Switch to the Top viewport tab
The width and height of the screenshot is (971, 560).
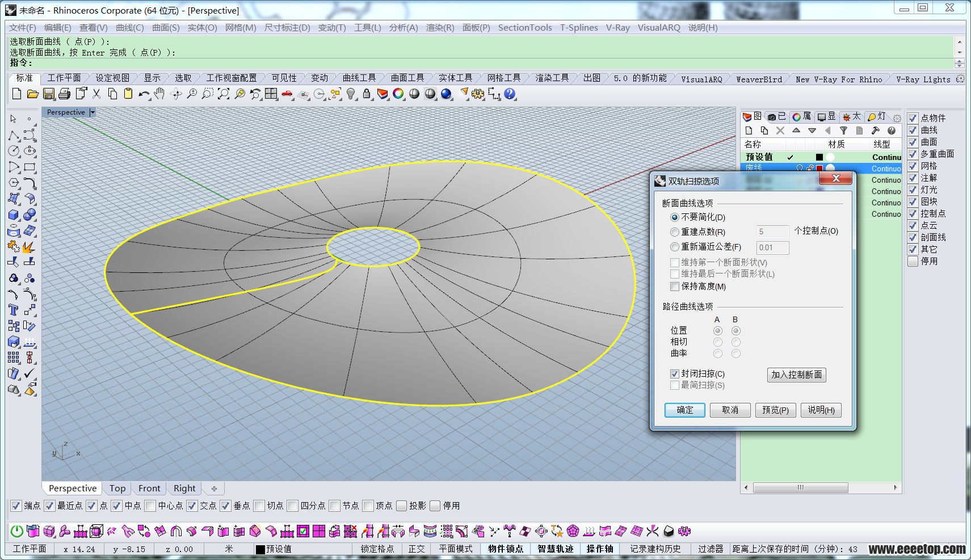117,488
